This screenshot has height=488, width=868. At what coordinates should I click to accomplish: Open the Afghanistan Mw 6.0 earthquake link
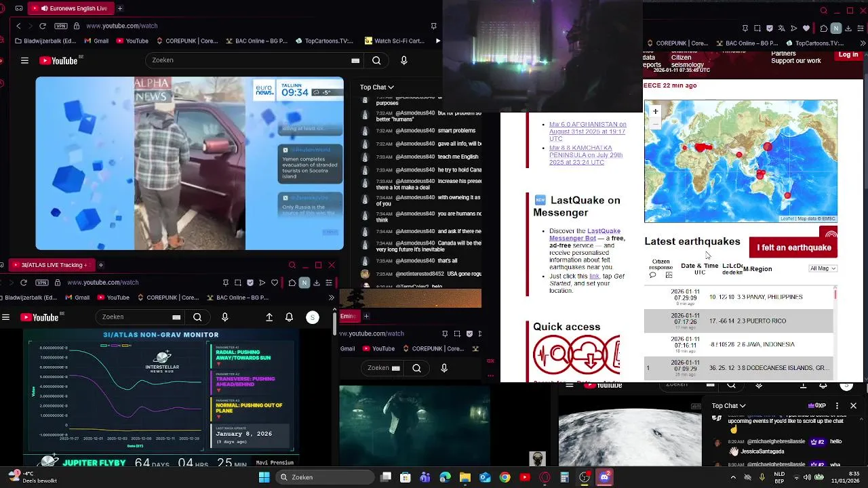pyautogui.click(x=587, y=131)
